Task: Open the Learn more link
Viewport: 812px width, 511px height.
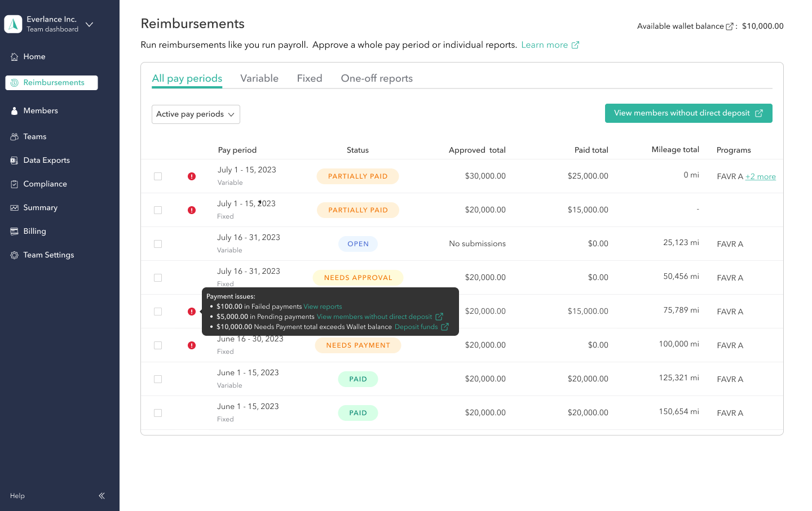Action: (545, 45)
